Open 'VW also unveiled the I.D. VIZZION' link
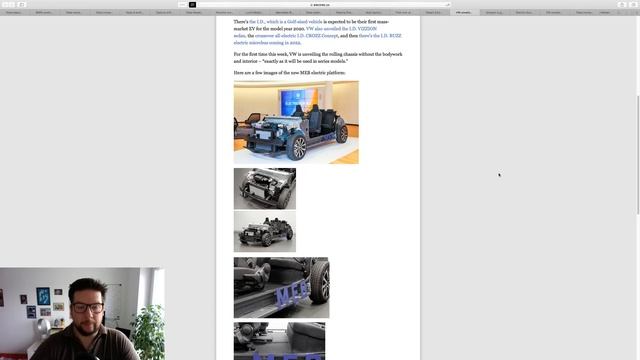This screenshot has width=640, height=360. [x=341, y=29]
